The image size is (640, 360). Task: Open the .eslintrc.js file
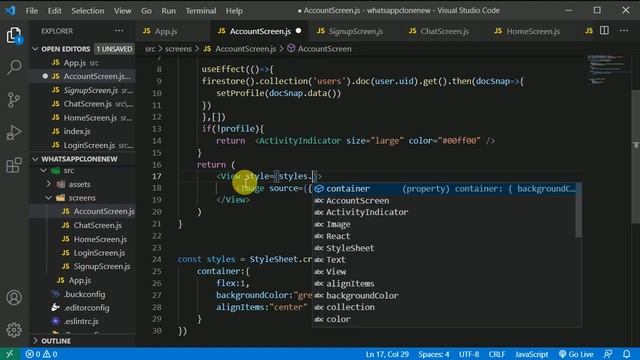click(82, 321)
